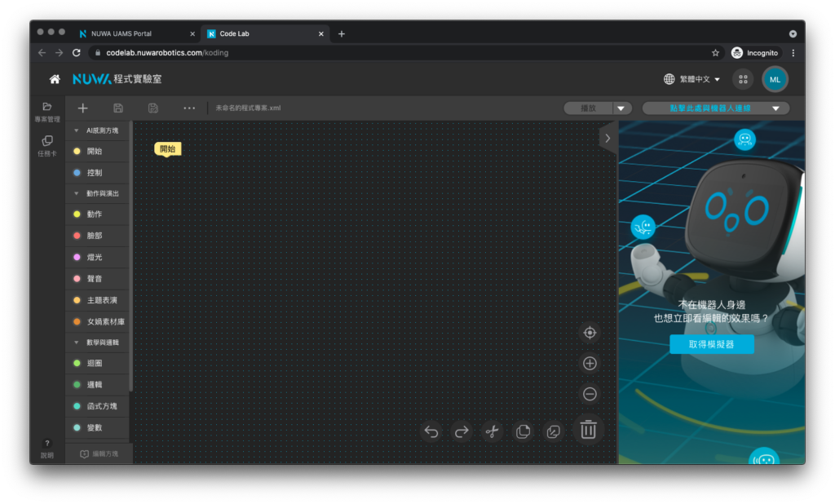Save project with the floppy disk icon
Viewport: 835px width, 504px height.
(118, 108)
